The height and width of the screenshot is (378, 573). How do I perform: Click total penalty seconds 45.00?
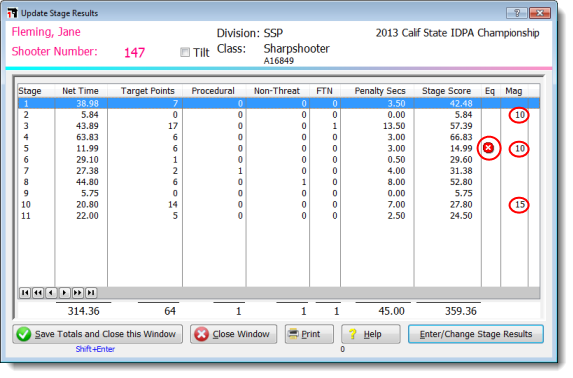click(x=391, y=311)
